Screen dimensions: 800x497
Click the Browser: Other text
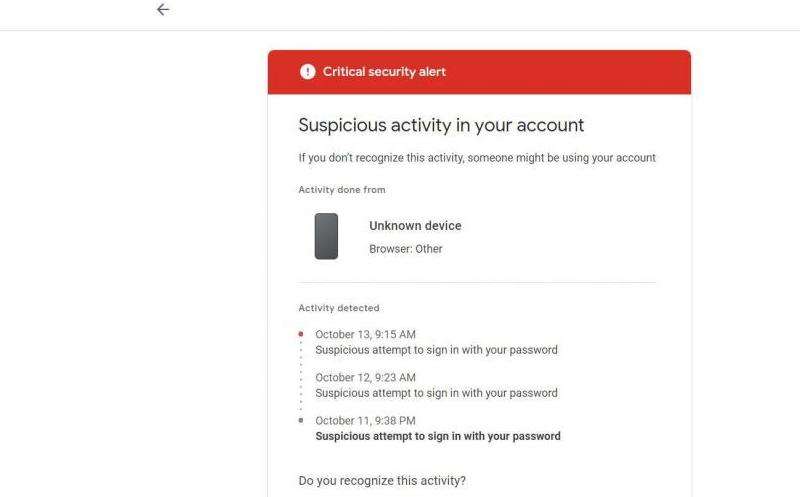(x=406, y=249)
